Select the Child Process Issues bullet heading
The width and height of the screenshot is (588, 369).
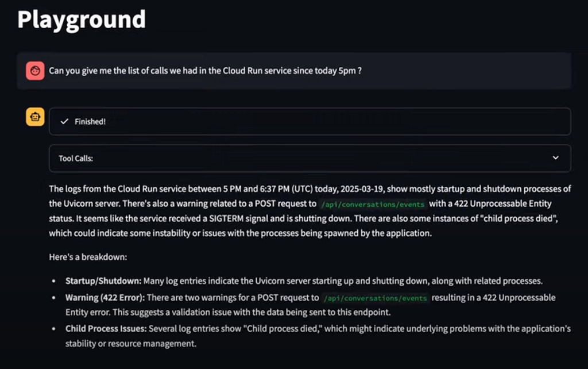(106, 329)
